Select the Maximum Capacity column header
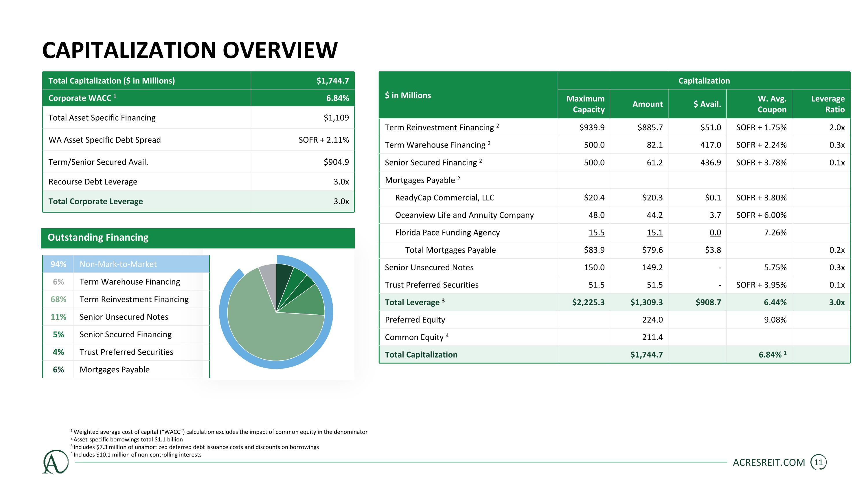This screenshot has height=488, width=868. pos(585,104)
